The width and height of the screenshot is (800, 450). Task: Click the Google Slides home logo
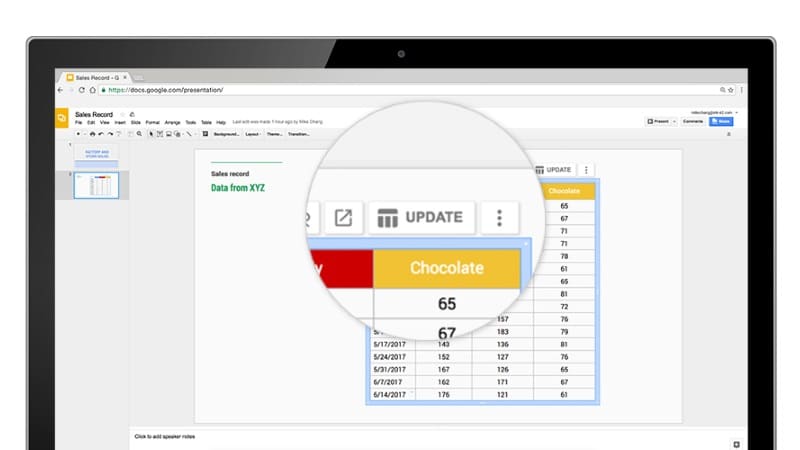[62, 118]
